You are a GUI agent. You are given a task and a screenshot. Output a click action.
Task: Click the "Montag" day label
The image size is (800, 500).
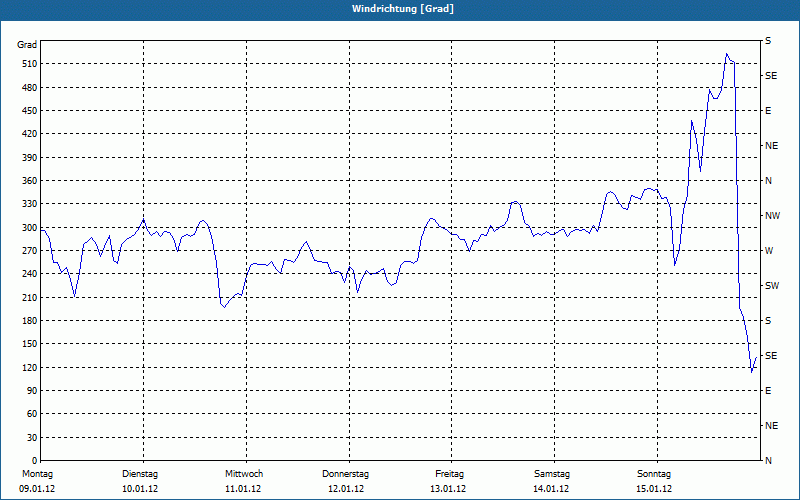[37, 474]
